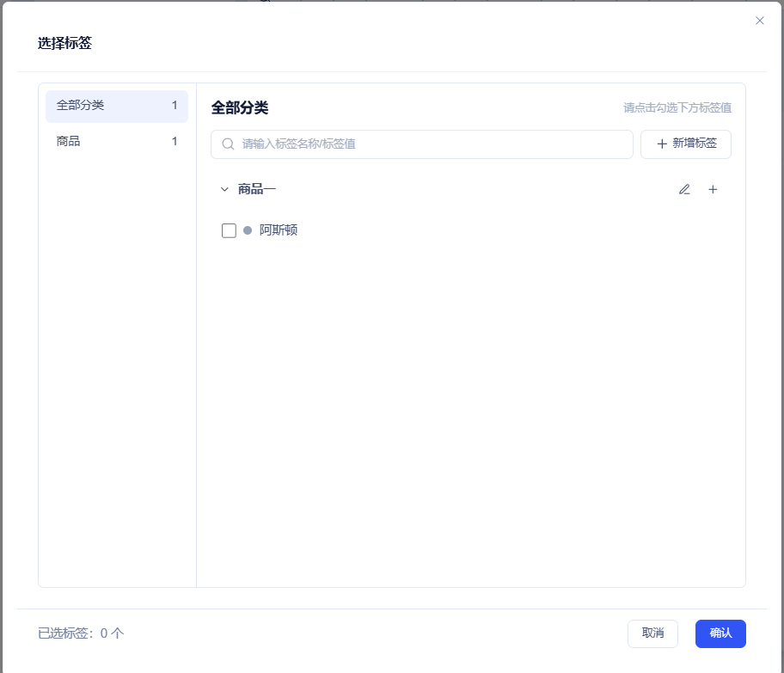Click the 新增标签 button

click(x=685, y=144)
